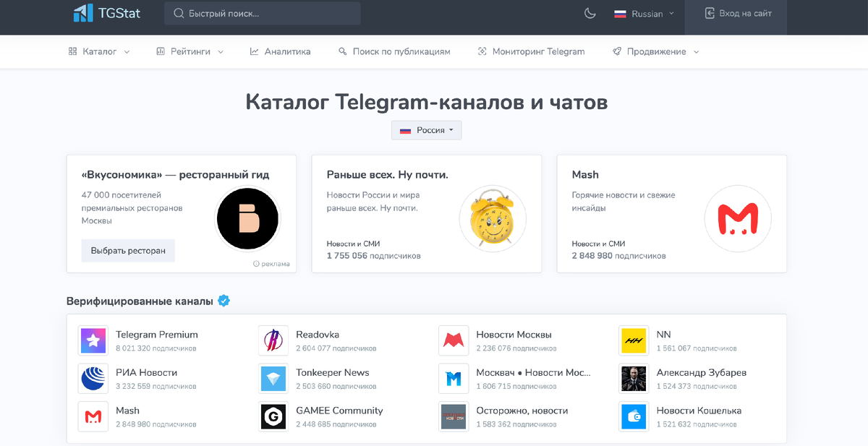Open the Telegram Premium channel link
The height and width of the screenshot is (446, 868).
(x=157, y=335)
